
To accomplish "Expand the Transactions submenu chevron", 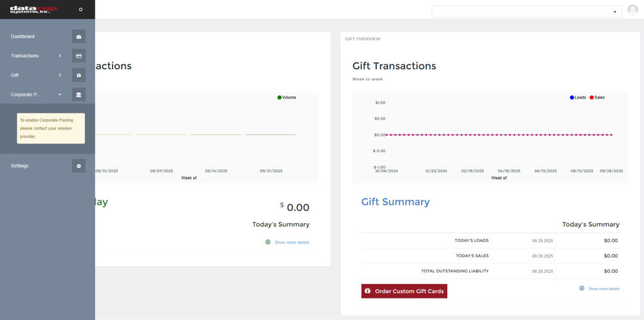I will pyautogui.click(x=60, y=56).
